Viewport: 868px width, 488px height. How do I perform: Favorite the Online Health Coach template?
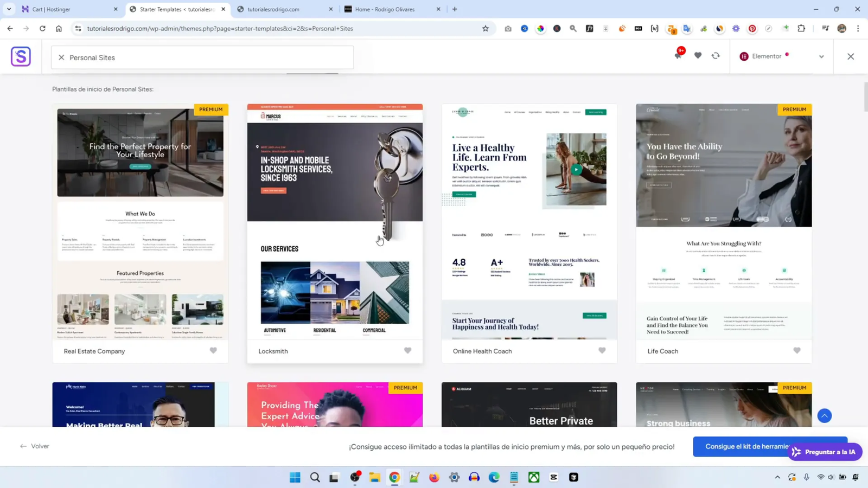click(x=602, y=350)
